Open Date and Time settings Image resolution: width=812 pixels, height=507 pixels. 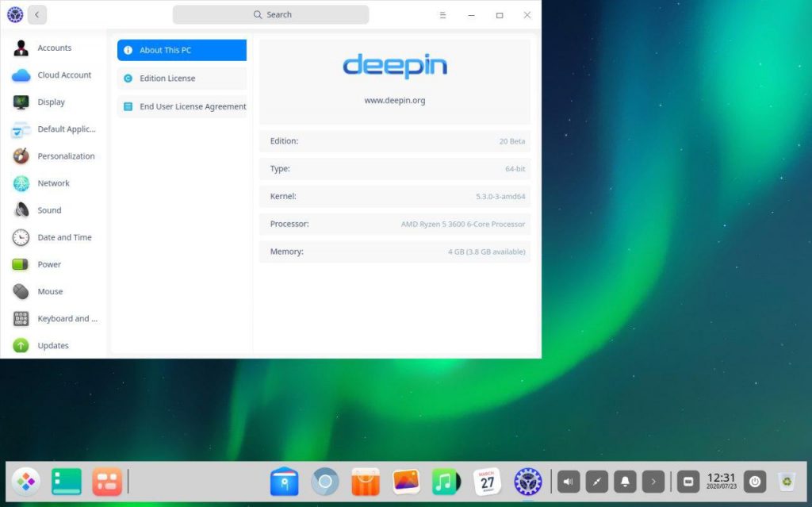coord(54,237)
